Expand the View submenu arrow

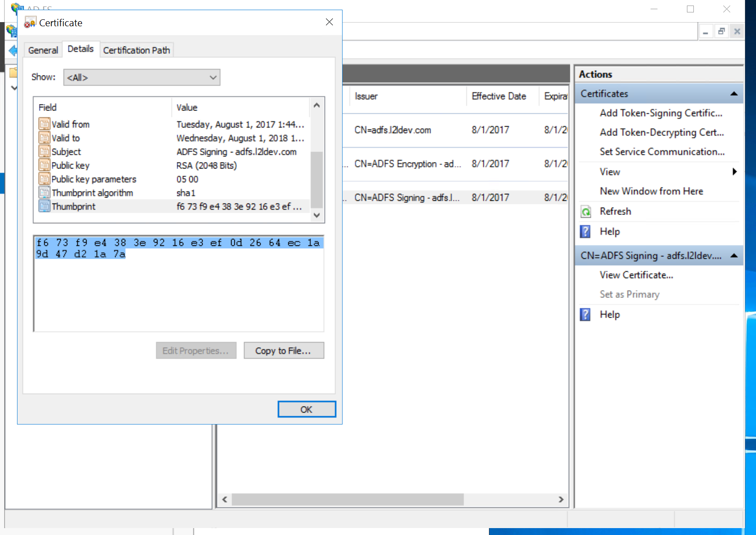(734, 172)
